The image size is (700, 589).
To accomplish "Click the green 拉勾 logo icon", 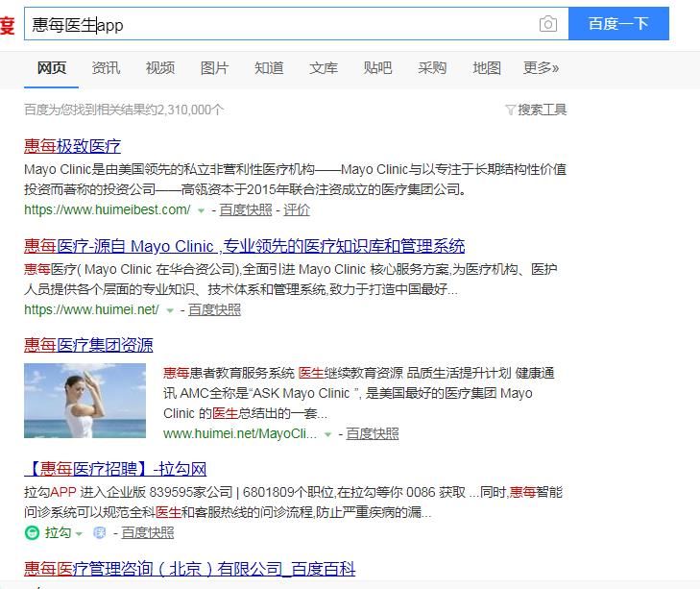I will 33,532.
